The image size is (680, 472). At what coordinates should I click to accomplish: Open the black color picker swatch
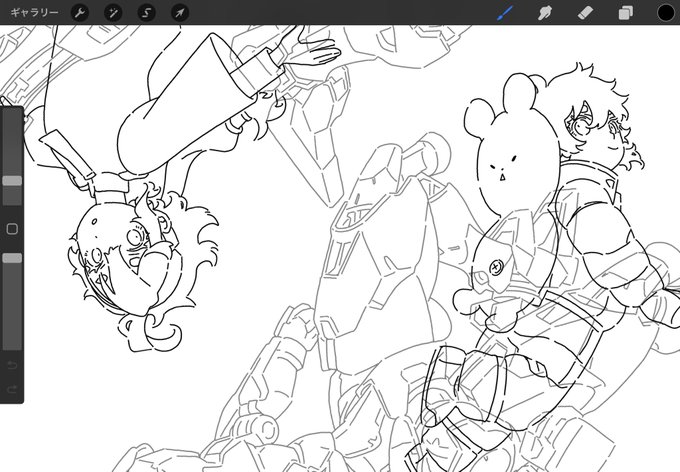tap(666, 13)
